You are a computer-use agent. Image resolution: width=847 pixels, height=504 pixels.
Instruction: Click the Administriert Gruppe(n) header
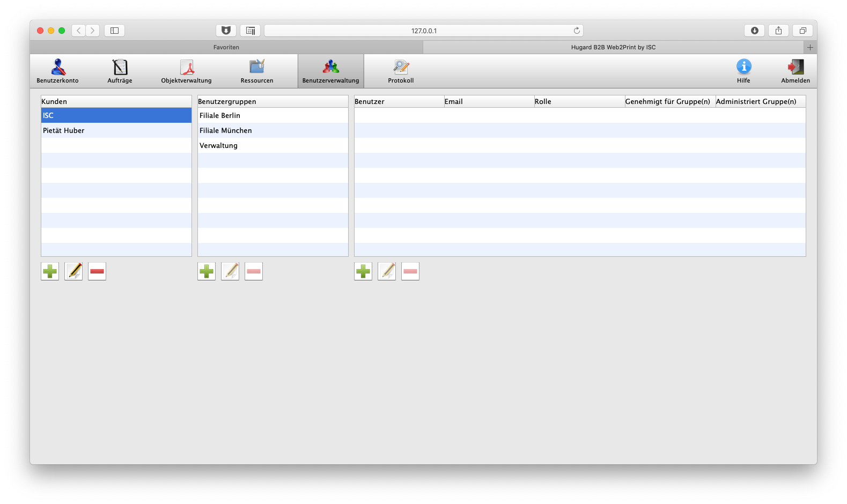point(760,101)
